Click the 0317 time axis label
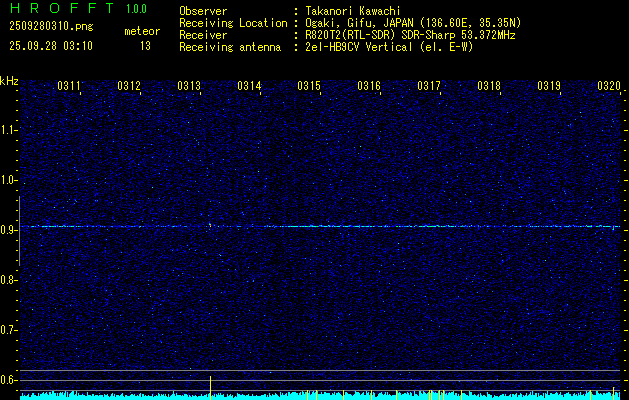 (x=429, y=85)
